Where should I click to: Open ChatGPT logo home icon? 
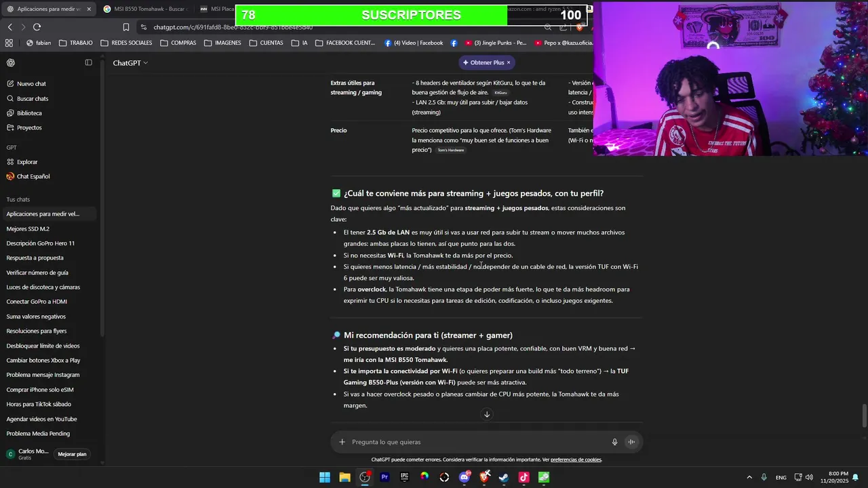pyautogui.click(x=11, y=62)
